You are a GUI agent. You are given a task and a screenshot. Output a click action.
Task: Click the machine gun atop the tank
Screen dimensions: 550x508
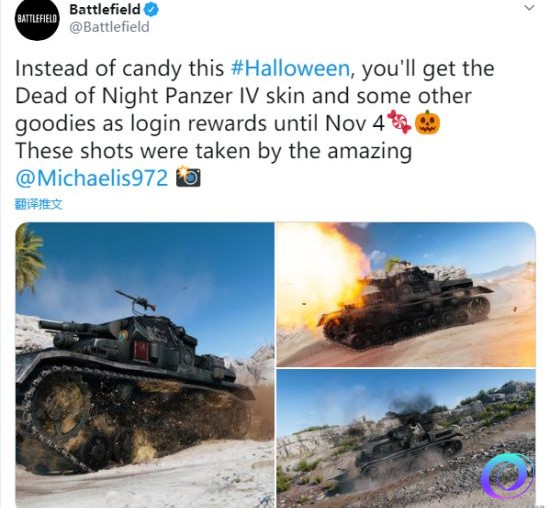(136, 300)
